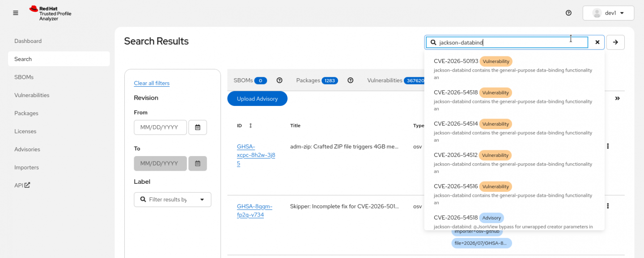This screenshot has height=258, width=644.
Task: Click the file=2026/07/GHSA-8... label chip
Action: click(x=482, y=243)
